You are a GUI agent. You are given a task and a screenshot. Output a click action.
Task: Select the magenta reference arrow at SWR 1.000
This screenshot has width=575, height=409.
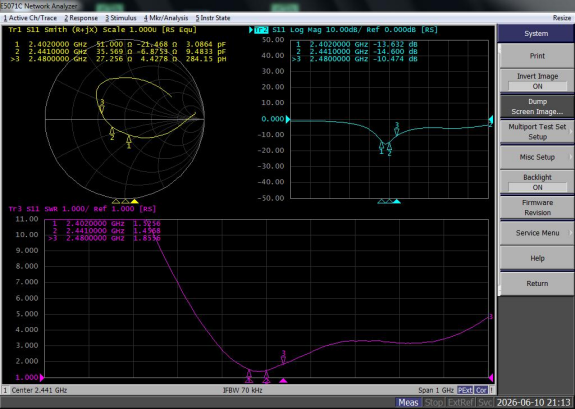click(x=42, y=377)
